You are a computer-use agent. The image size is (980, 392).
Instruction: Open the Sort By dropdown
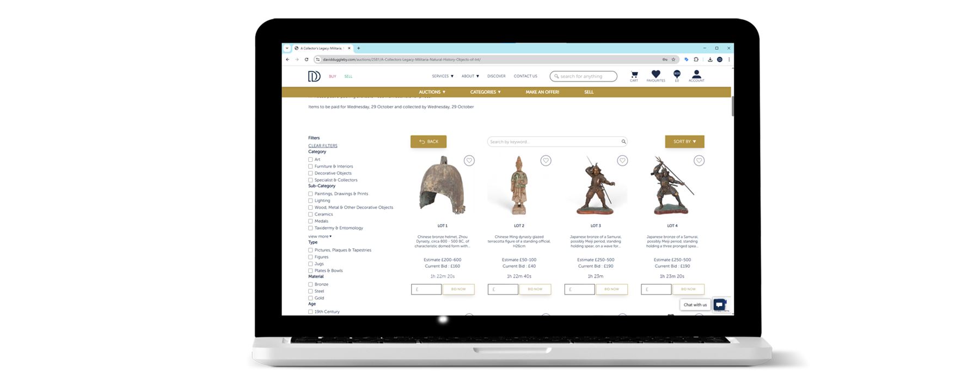click(684, 142)
